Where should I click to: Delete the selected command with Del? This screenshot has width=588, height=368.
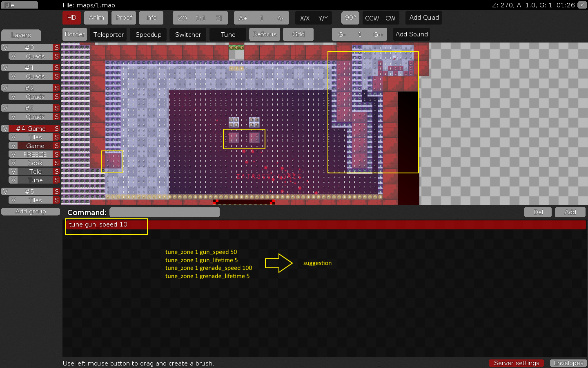pos(538,212)
